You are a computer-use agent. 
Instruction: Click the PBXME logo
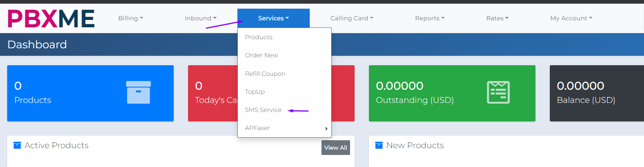[x=51, y=18]
